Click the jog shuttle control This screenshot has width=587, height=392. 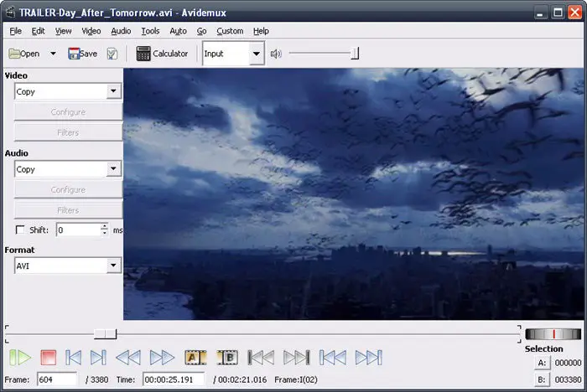(553, 334)
